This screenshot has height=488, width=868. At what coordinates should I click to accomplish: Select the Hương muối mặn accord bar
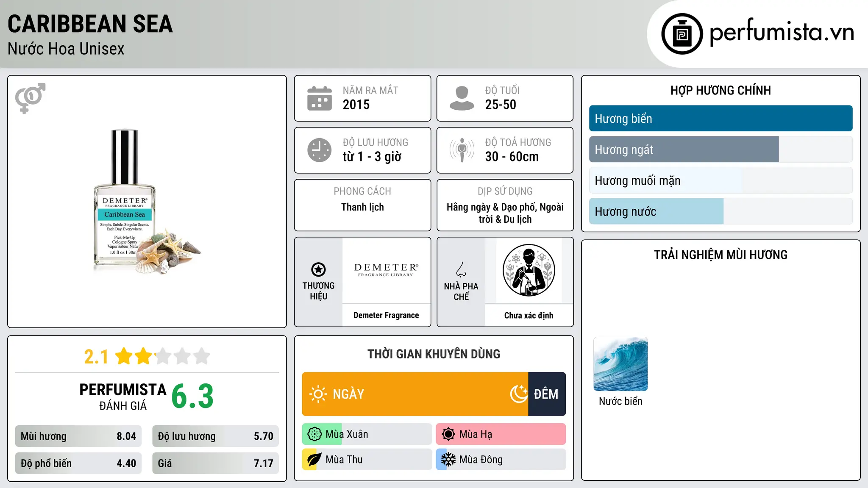click(x=721, y=180)
